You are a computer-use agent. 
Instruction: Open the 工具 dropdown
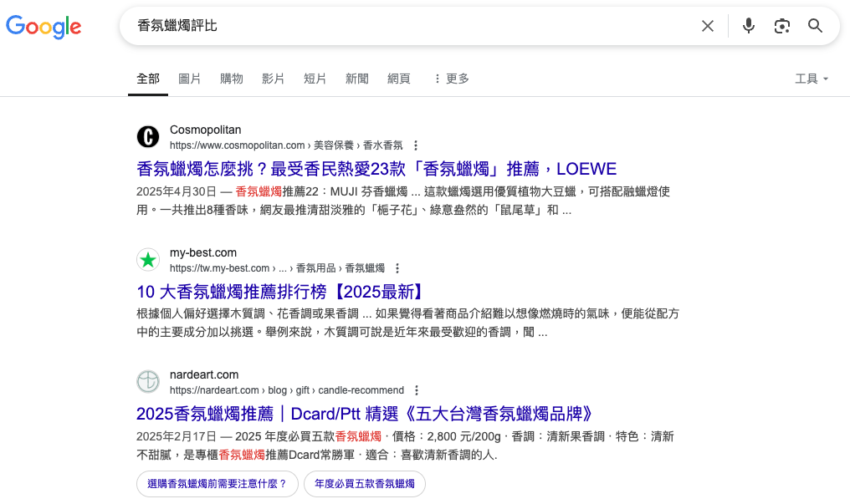point(812,79)
